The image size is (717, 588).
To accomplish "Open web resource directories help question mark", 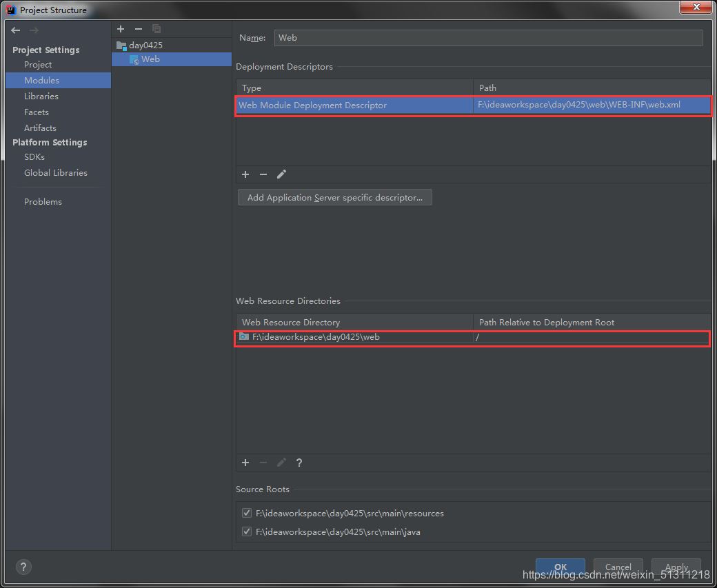I will [x=299, y=463].
